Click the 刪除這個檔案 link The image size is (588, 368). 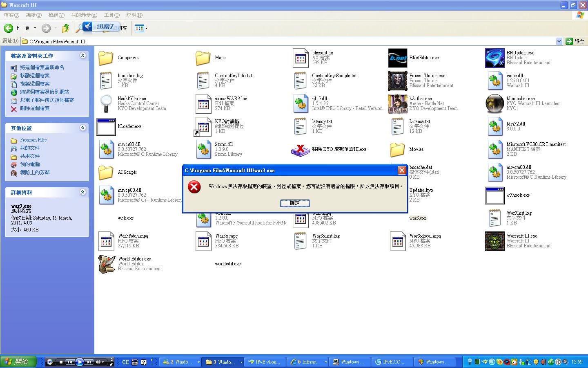(35, 108)
